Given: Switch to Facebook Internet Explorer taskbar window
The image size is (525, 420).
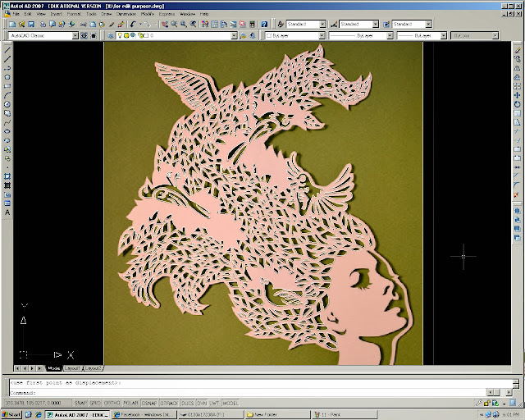Looking at the screenshot, I should 144,414.
